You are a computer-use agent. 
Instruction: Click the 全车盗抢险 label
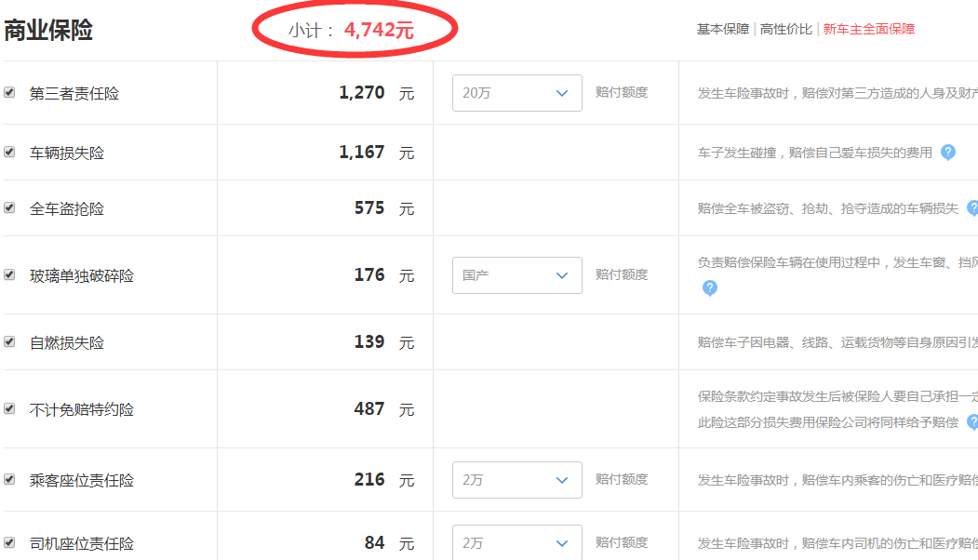[67, 209]
